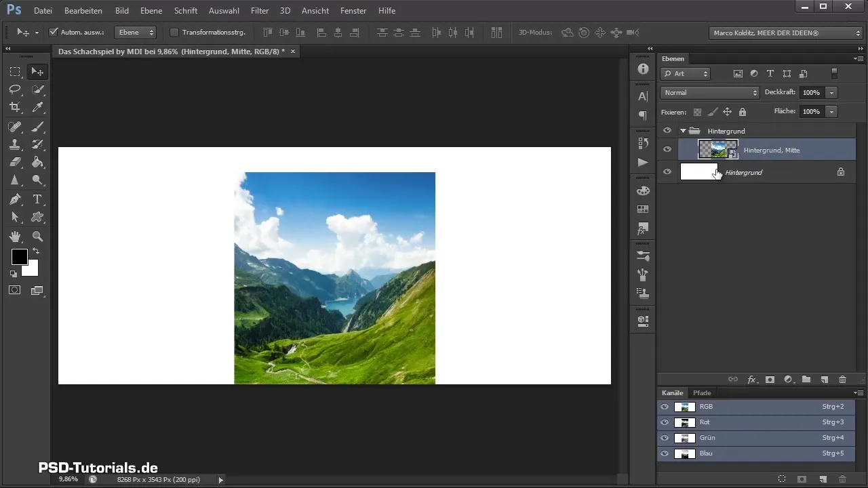Choose the Horizontal Type tool
Screen dimensions: 868x488
(x=38, y=199)
